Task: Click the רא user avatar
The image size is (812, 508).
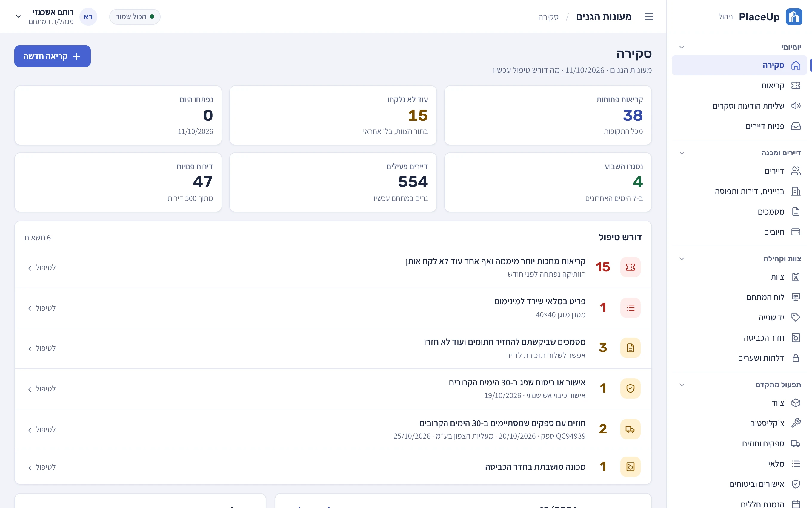Action: (88, 16)
